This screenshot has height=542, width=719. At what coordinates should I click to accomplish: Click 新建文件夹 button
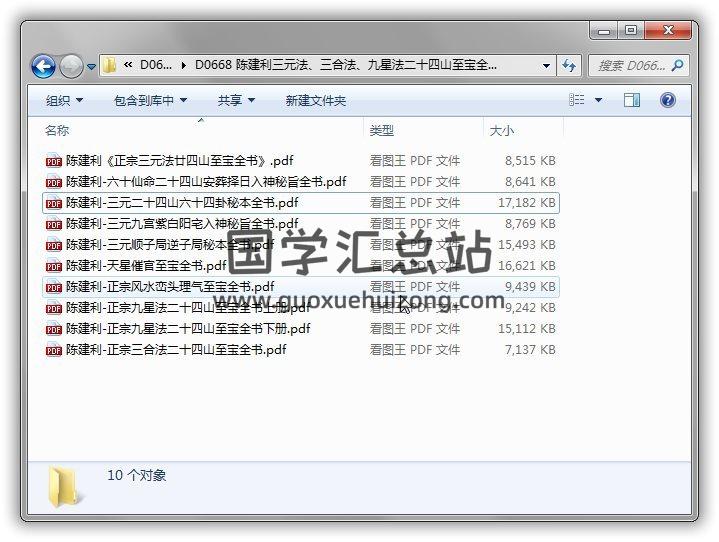pyautogui.click(x=315, y=100)
